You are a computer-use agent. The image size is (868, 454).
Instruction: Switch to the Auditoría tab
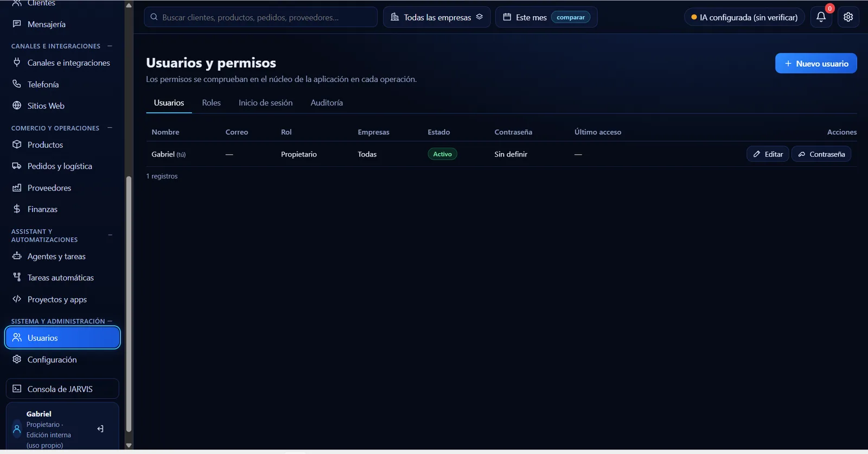pyautogui.click(x=327, y=103)
